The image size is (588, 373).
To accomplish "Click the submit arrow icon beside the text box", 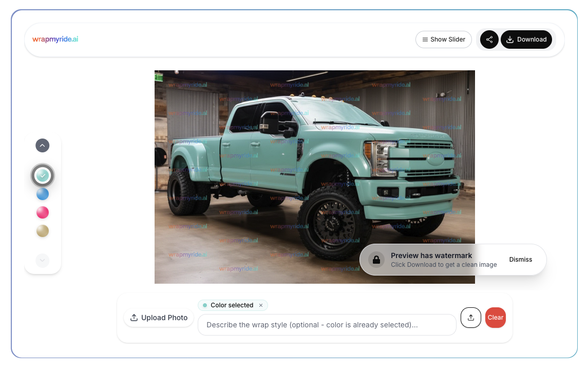I will [x=471, y=318].
